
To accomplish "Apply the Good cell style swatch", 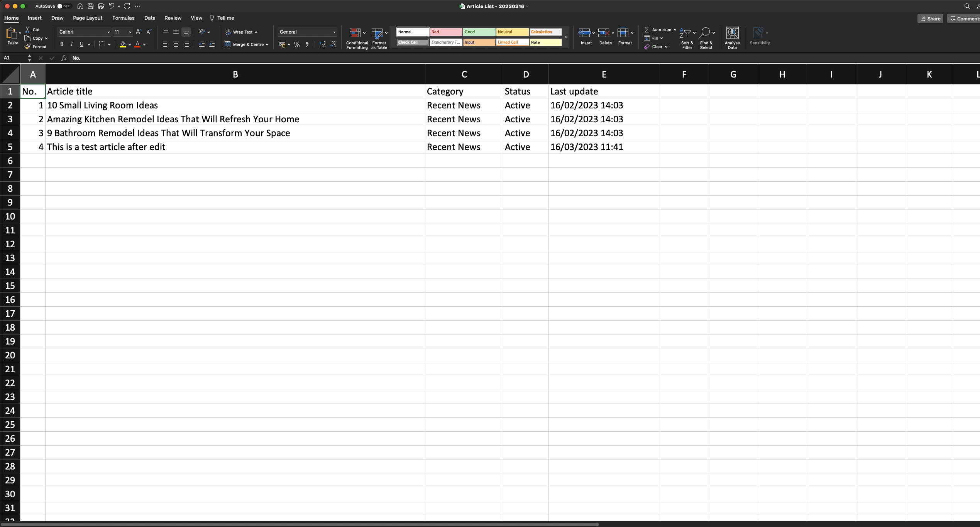I will point(479,32).
